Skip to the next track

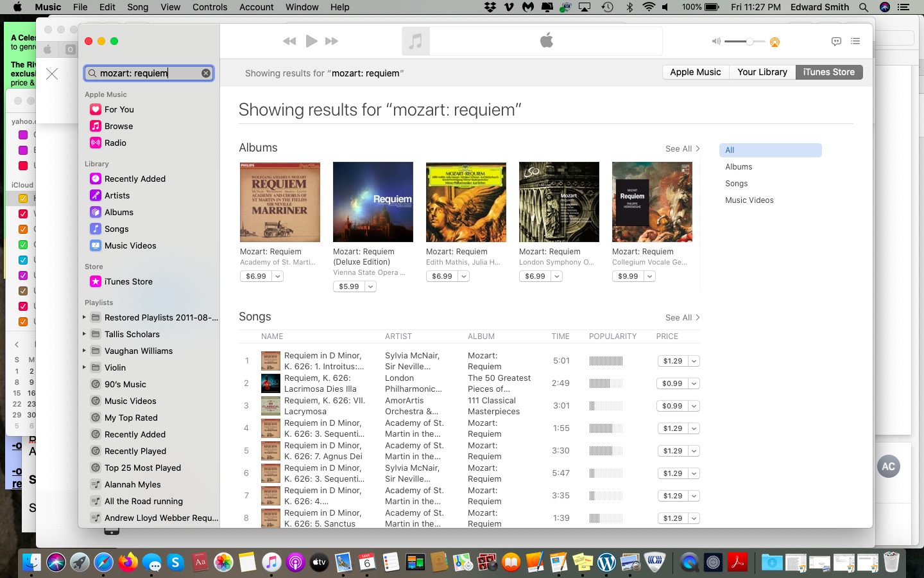pyautogui.click(x=332, y=41)
